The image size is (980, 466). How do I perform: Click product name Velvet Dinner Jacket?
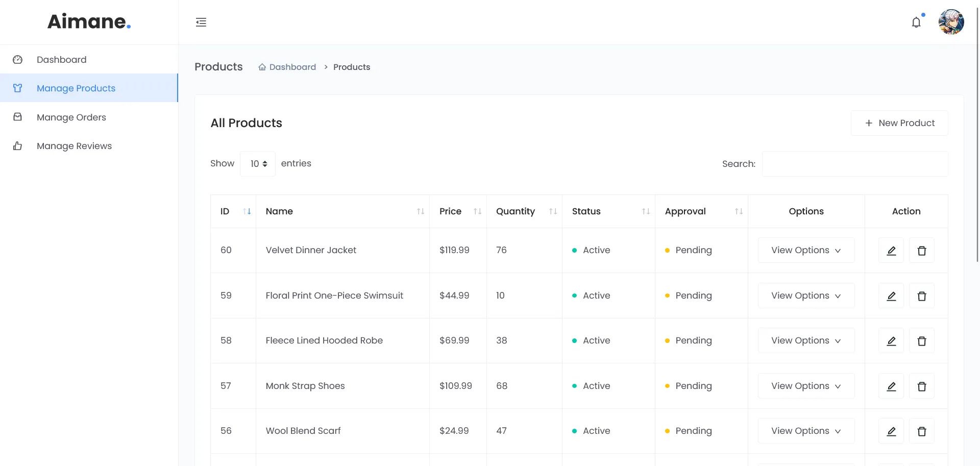pyautogui.click(x=311, y=250)
